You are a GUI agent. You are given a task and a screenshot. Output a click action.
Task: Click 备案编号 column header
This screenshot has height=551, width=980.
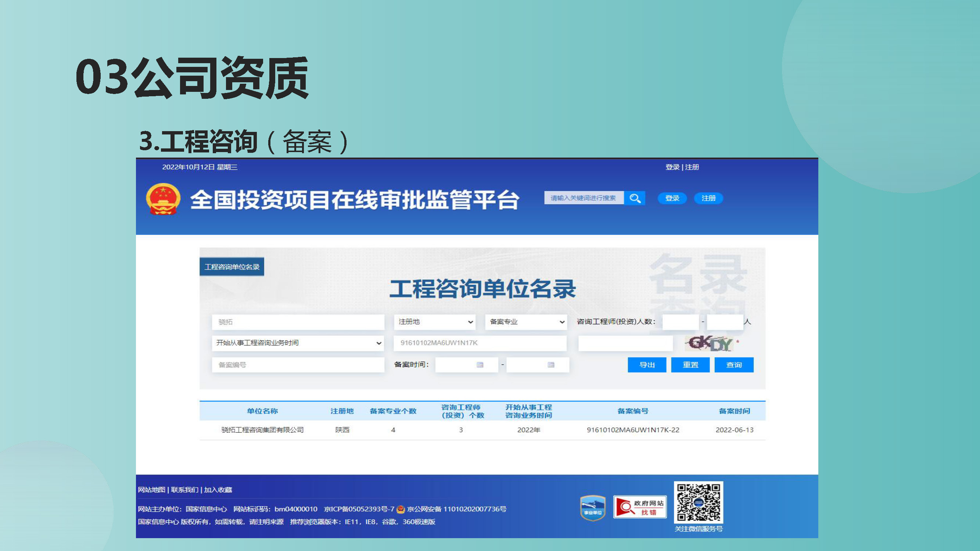pos(633,411)
